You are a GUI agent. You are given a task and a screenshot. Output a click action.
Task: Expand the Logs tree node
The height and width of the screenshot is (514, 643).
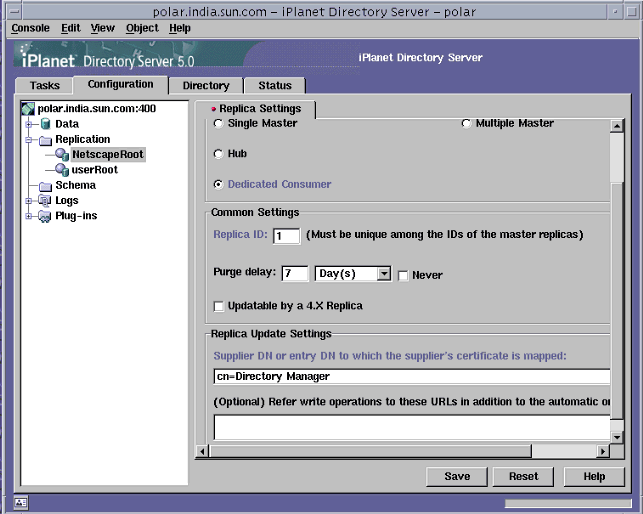[x=29, y=201]
